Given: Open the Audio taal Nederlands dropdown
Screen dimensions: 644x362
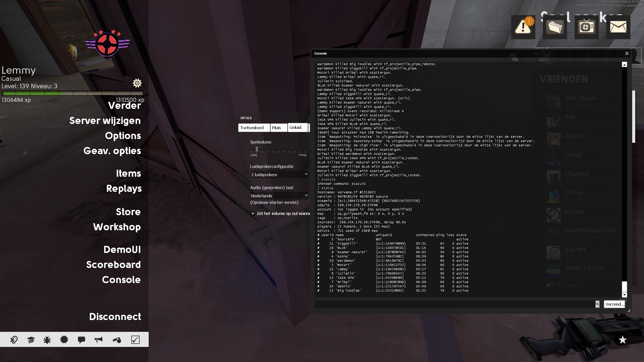Looking at the screenshot, I should [x=279, y=196].
